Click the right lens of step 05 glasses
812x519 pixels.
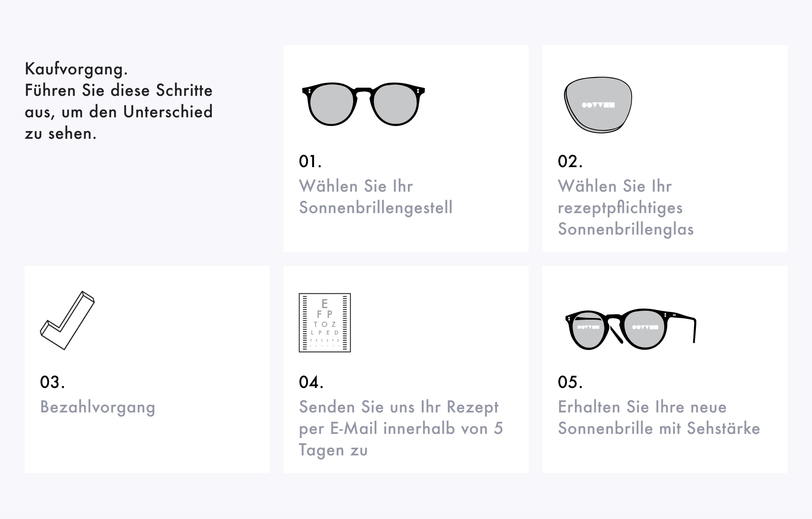click(x=645, y=329)
